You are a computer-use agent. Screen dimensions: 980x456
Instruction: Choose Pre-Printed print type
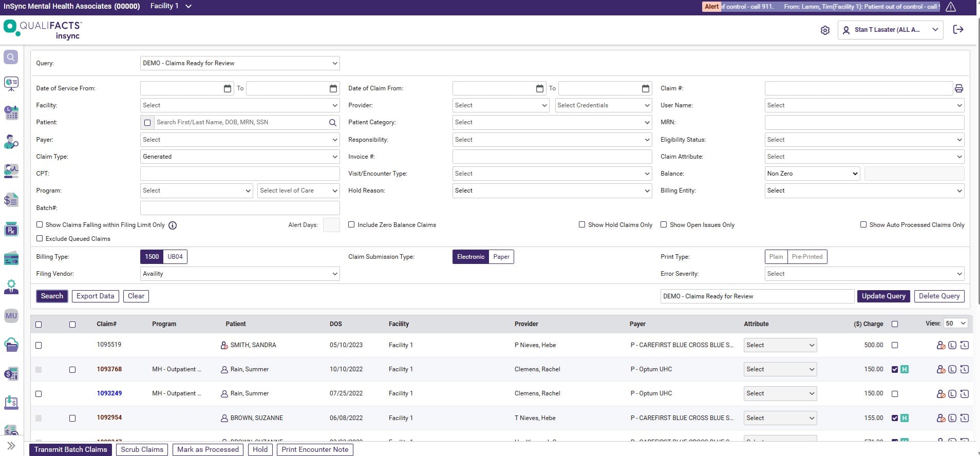pyautogui.click(x=807, y=257)
